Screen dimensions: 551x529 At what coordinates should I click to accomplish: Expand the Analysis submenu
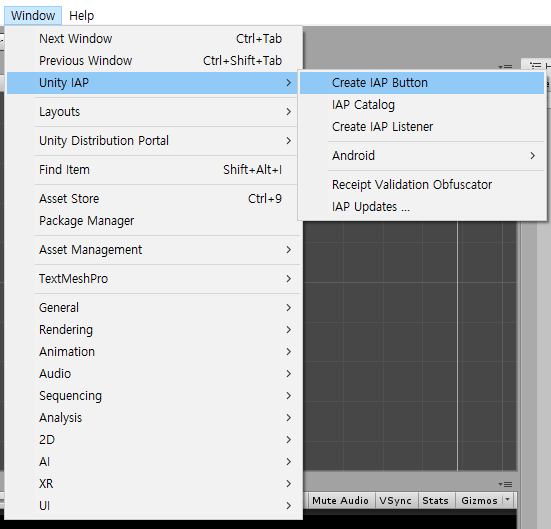(153, 418)
